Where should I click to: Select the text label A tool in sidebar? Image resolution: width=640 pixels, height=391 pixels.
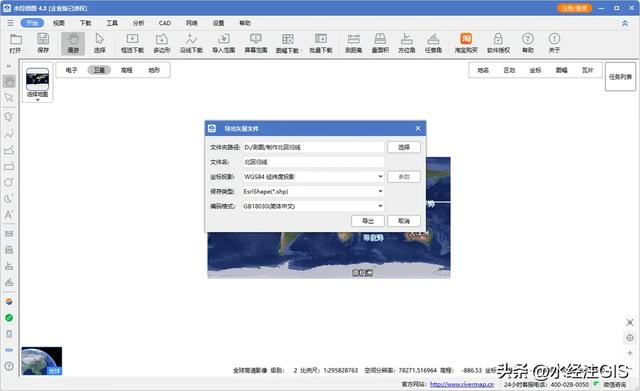[9, 215]
